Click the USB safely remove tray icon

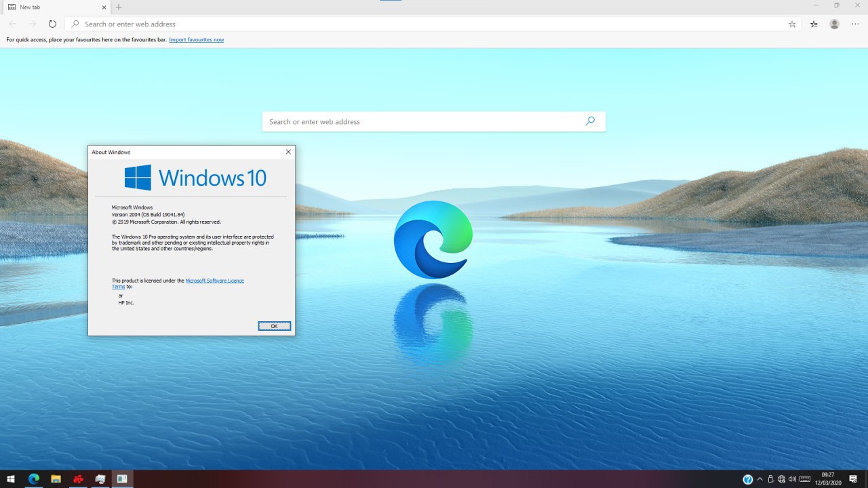point(770,479)
